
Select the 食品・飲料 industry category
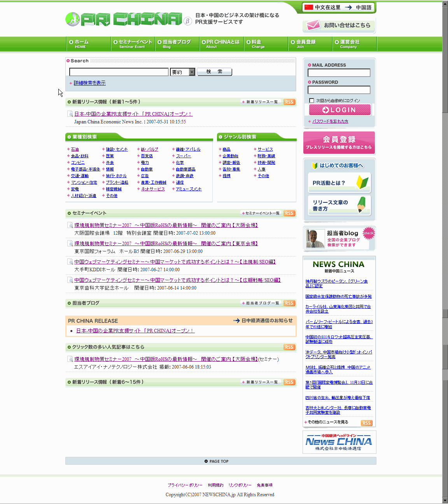click(80, 156)
